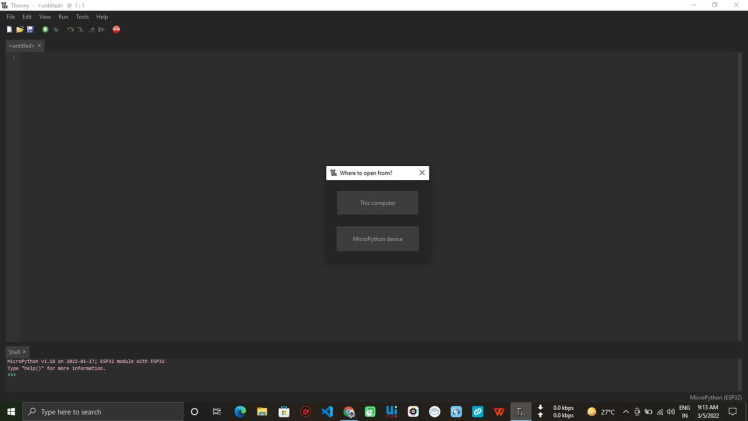This screenshot has width=748, height=421.
Task: Open the notification center icon
Action: pos(733,411)
